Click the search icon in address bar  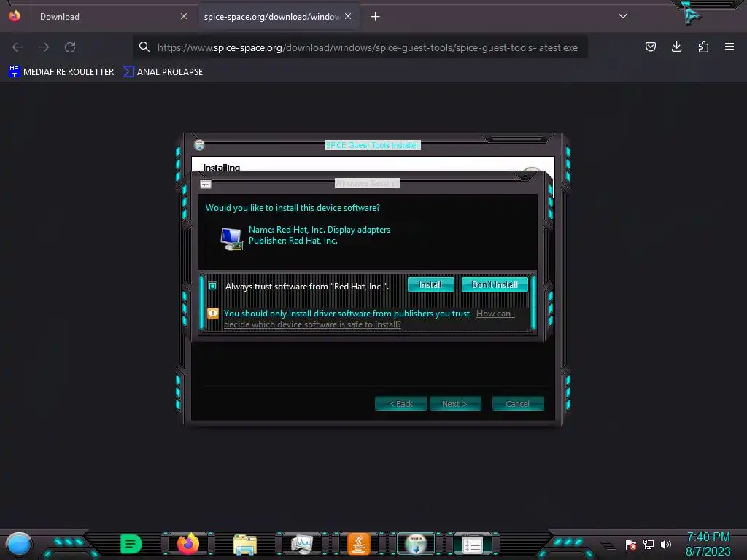pyautogui.click(x=144, y=47)
